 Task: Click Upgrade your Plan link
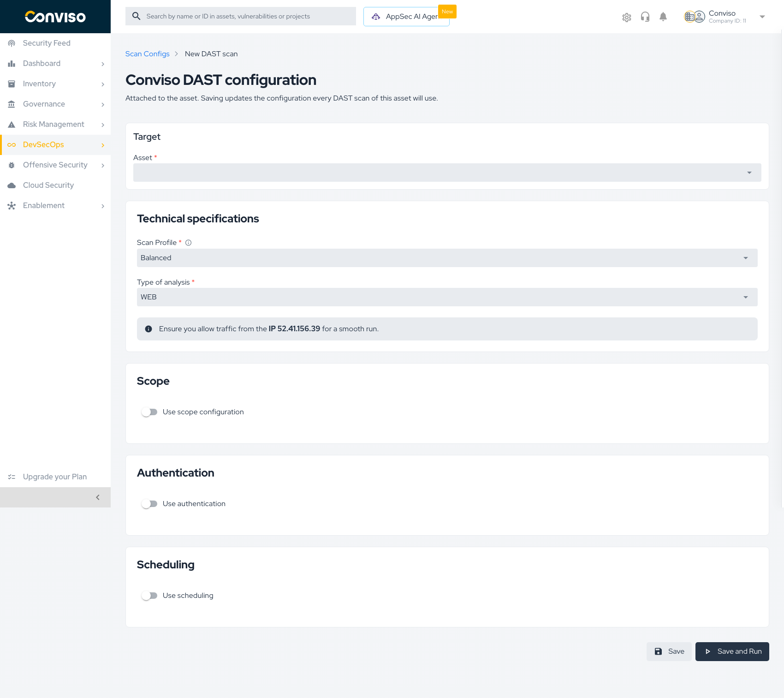(x=55, y=477)
